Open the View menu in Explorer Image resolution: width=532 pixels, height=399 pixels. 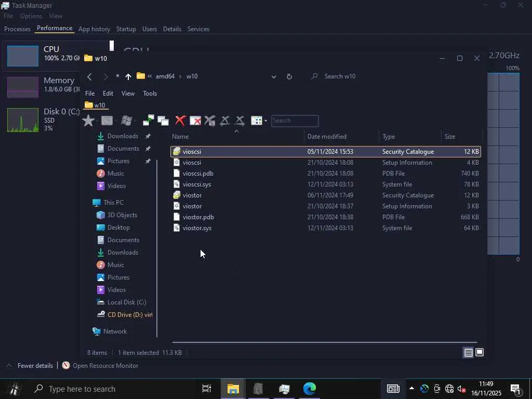(x=128, y=94)
